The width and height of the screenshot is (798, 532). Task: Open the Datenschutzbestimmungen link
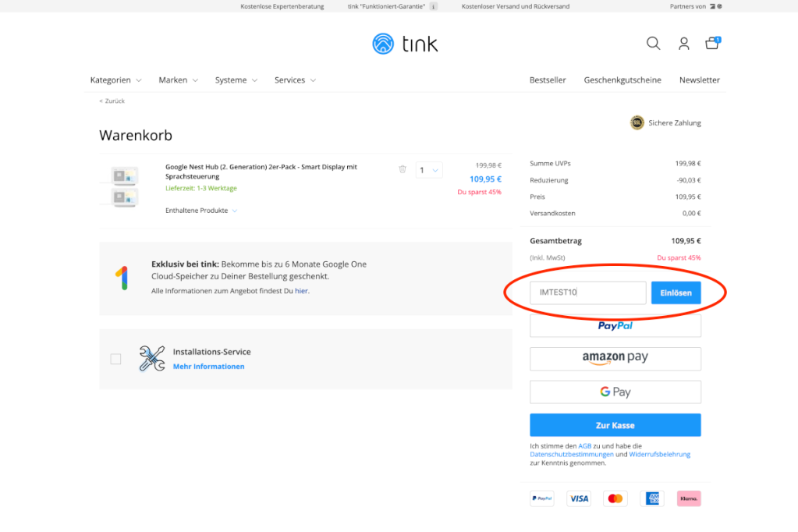(x=572, y=455)
